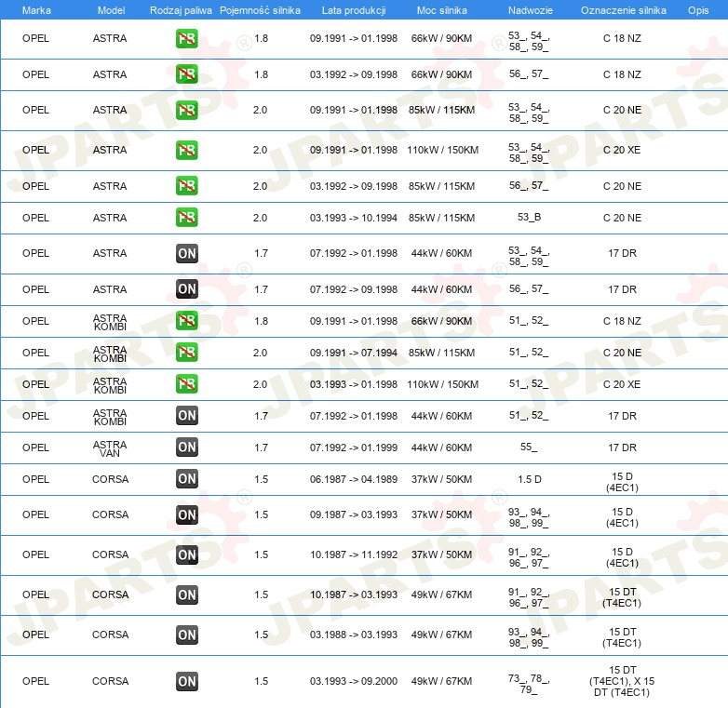Select the Rodzaj paliwa column header
The image size is (728, 708).
point(181,10)
